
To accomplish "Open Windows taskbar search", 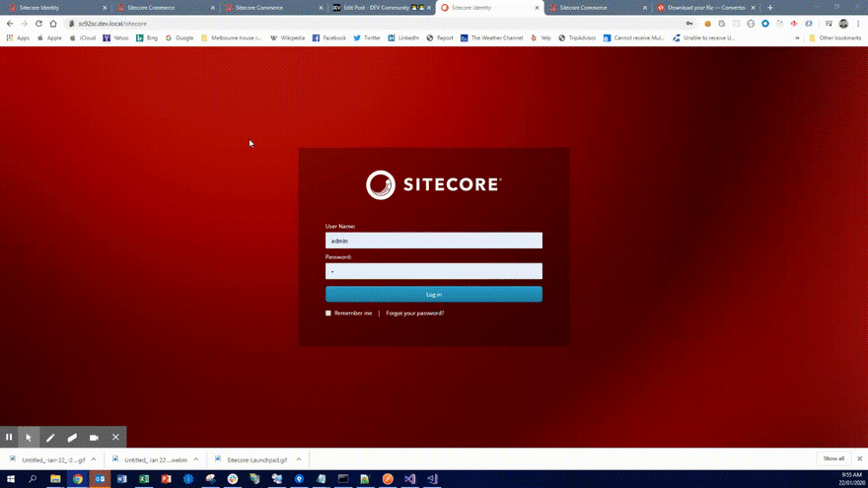I will (x=33, y=478).
